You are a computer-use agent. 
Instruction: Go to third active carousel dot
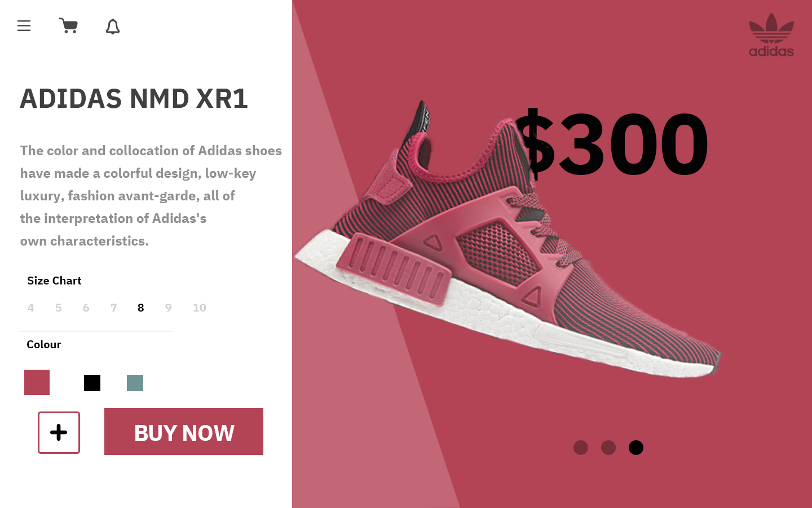point(636,448)
